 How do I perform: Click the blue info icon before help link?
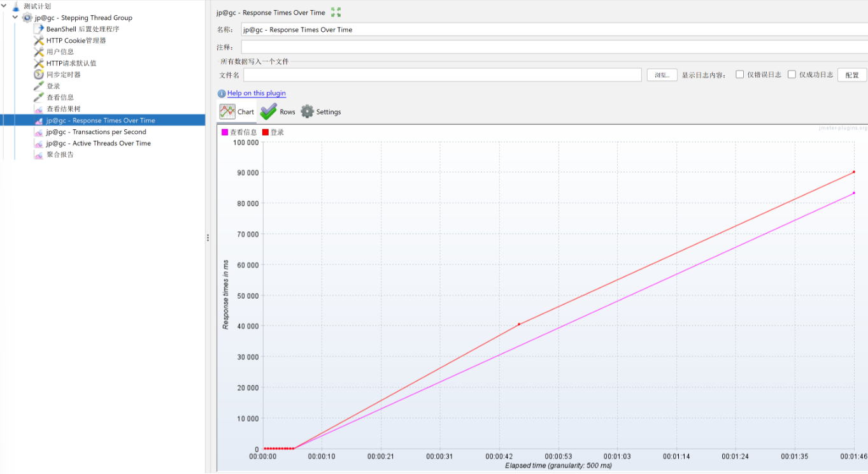pos(222,94)
